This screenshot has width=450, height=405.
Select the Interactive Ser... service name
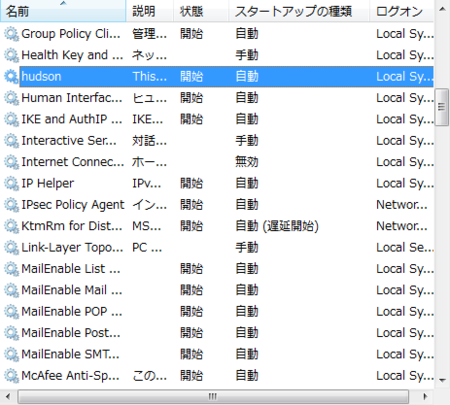point(69,141)
